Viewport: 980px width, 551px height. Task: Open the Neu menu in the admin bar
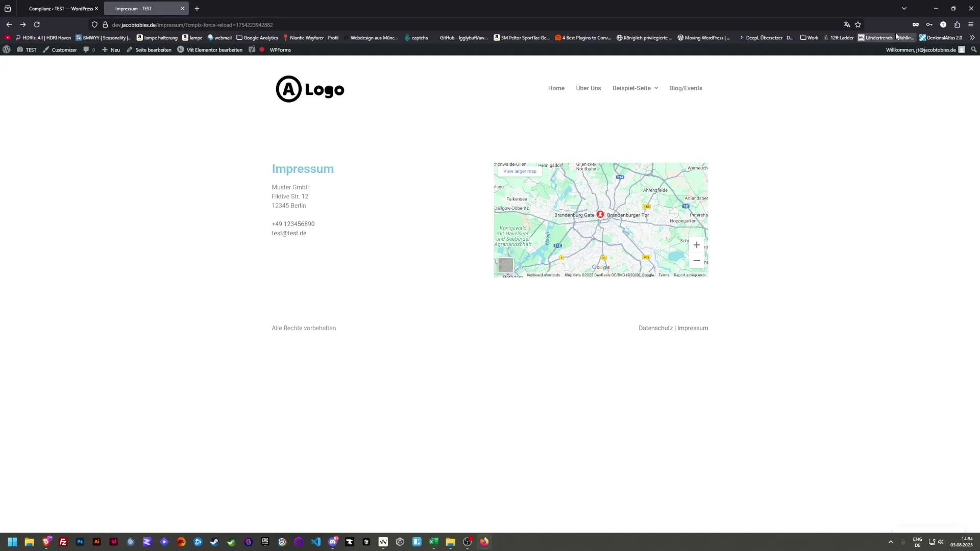pos(110,49)
